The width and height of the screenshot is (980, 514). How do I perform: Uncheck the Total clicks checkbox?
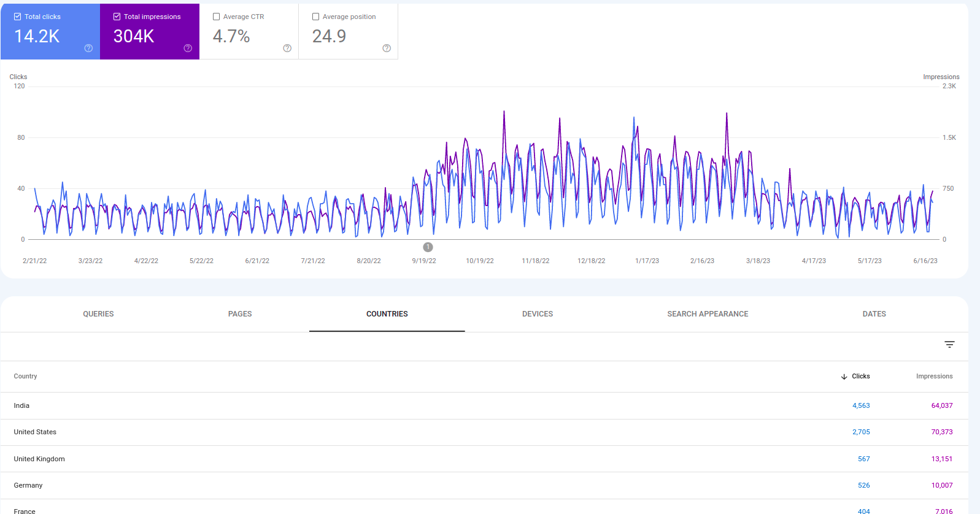pos(18,17)
